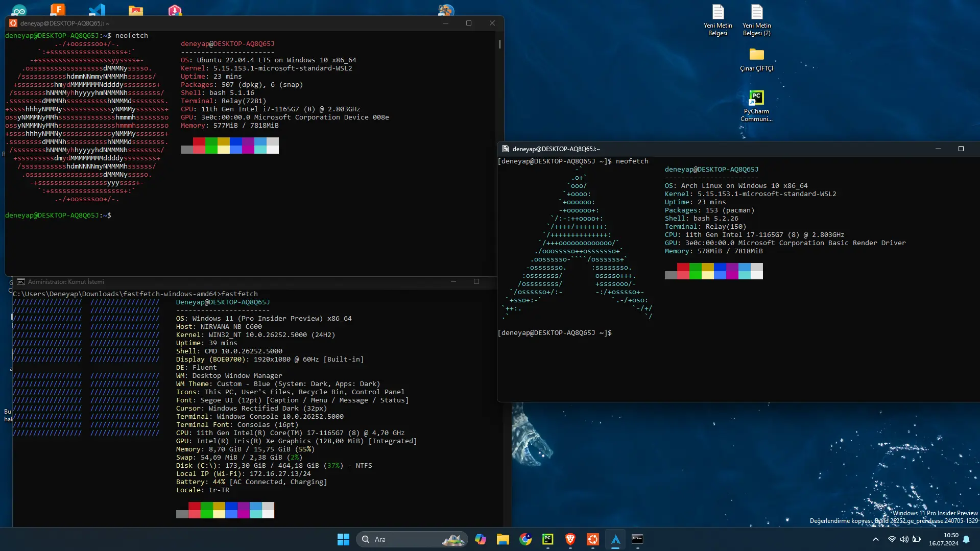The width and height of the screenshot is (980, 551).
Task: Close the Ubuntu terminal window
Action: coord(492,23)
